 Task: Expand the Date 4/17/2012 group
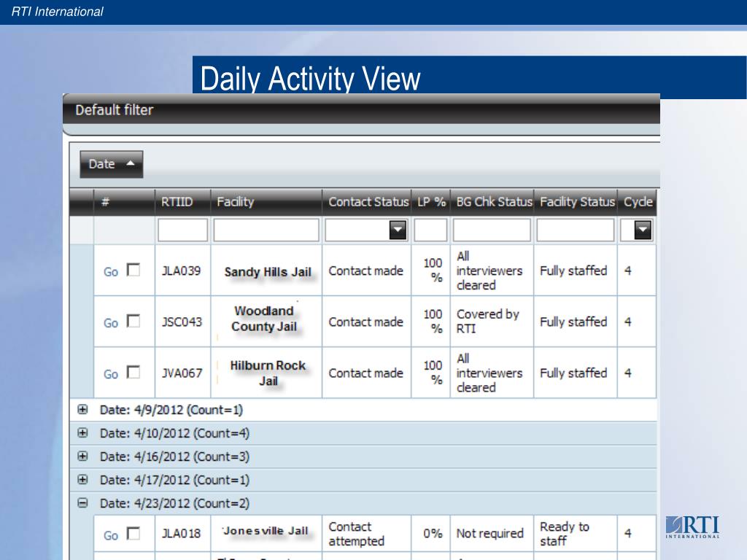click(x=83, y=480)
